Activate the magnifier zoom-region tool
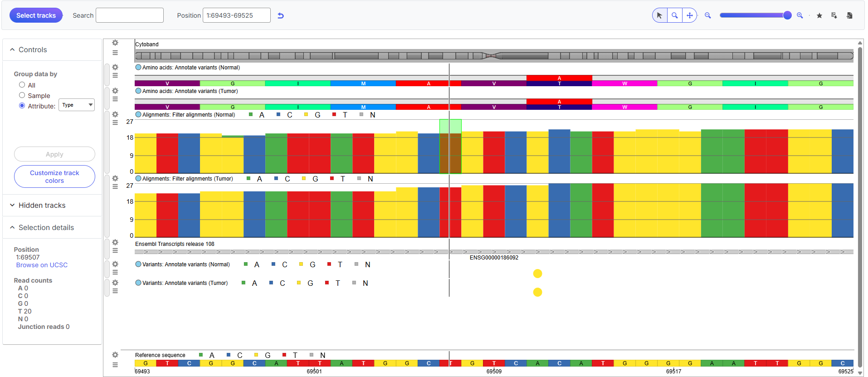This screenshot has height=377, width=868. (675, 15)
